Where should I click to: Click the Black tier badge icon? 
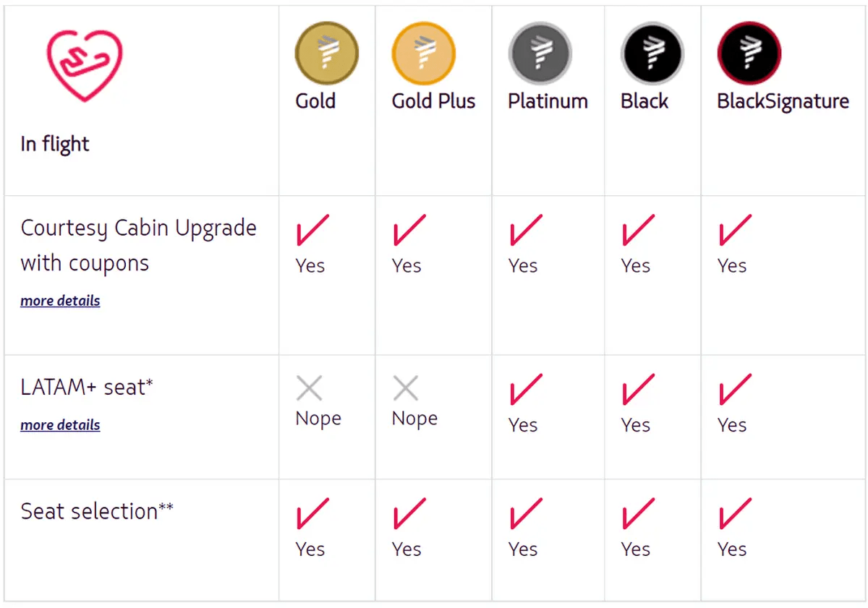pyautogui.click(x=653, y=53)
